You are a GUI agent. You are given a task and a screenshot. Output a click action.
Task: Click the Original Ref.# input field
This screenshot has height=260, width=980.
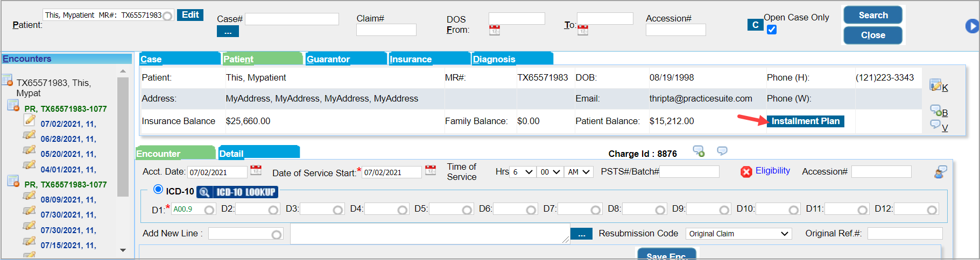(905, 234)
